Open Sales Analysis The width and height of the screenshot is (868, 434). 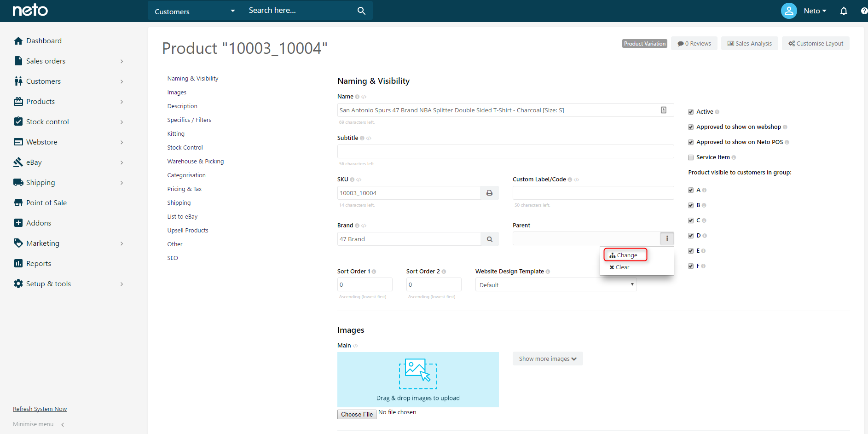coord(749,43)
